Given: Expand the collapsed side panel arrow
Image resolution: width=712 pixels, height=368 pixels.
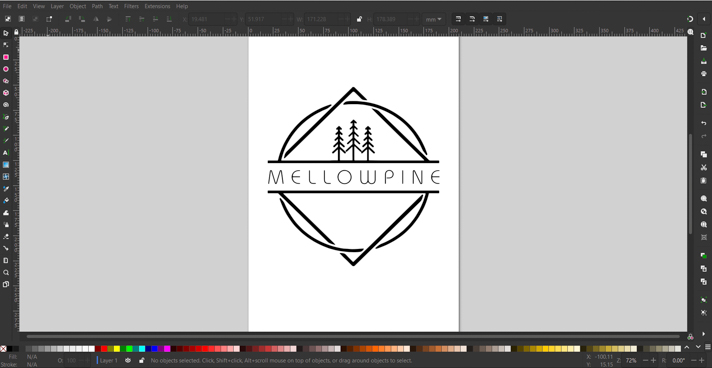Looking at the screenshot, I should (703, 19).
